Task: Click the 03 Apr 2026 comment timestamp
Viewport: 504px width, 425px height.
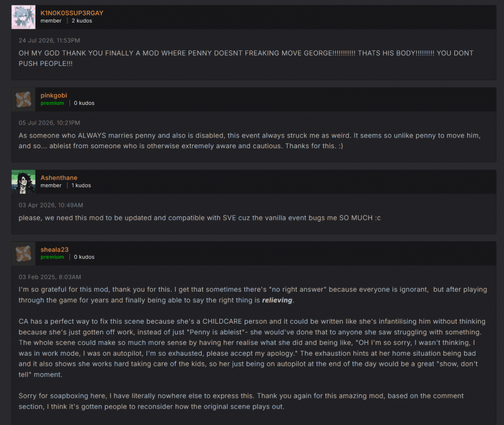Action: pos(51,205)
